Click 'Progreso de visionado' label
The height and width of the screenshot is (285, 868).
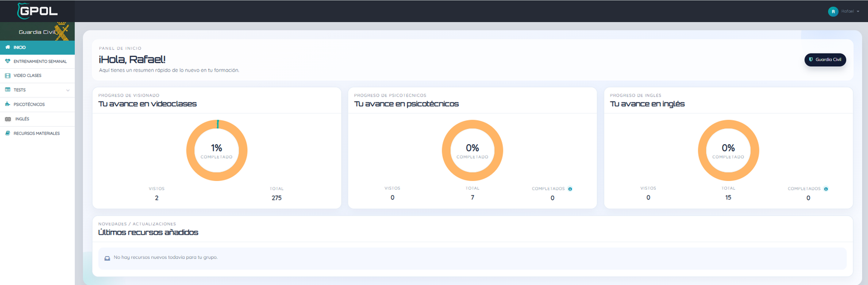pos(129,95)
